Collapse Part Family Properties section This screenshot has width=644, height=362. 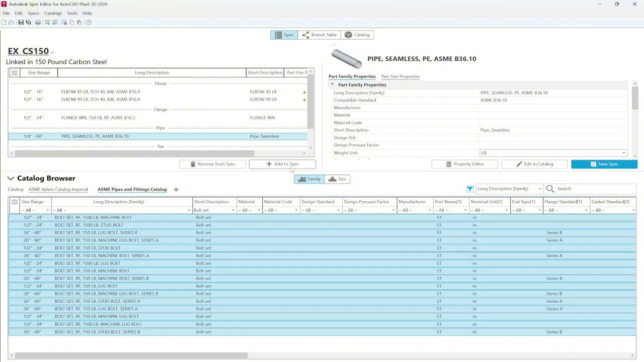tap(332, 85)
